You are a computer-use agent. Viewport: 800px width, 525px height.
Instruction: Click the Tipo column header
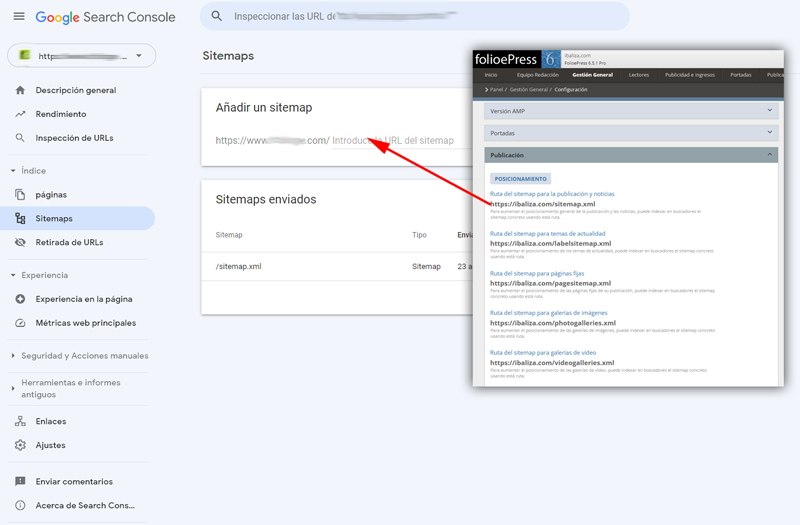click(x=419, y=235)
